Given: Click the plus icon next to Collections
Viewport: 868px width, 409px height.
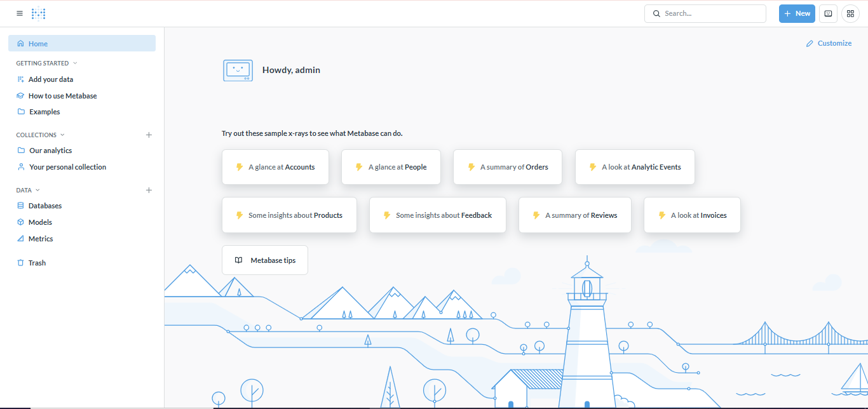Looking at the screenshot, I should coord(149,135).
